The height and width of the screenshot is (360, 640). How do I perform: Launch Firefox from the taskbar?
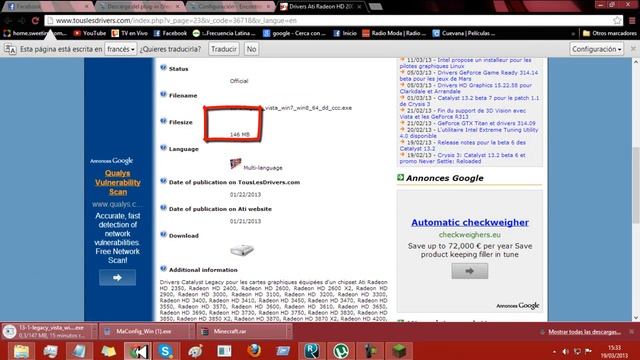[254, 351]
